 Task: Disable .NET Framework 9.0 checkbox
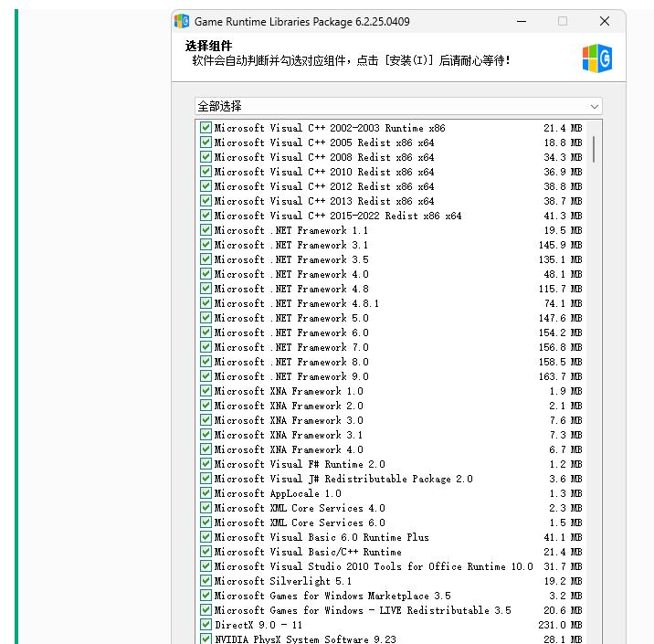click(x=206, y=375)
